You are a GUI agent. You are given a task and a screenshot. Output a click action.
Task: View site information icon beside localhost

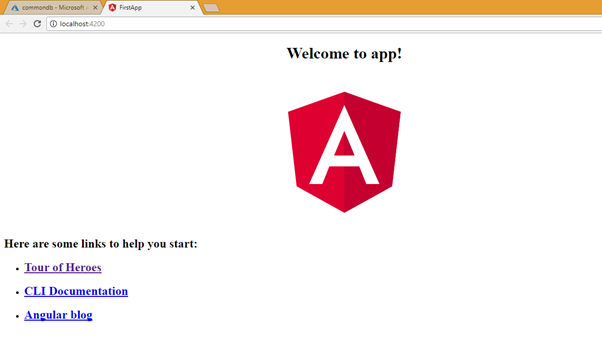click(53, 24)
